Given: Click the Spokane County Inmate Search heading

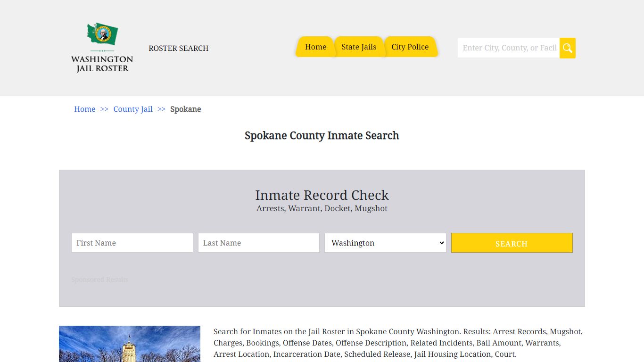Looking at the screenshot, I should [322, 136].
